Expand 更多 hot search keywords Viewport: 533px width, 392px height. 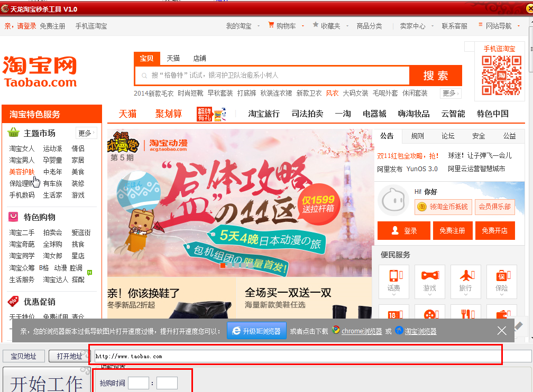tap(451, 93)
